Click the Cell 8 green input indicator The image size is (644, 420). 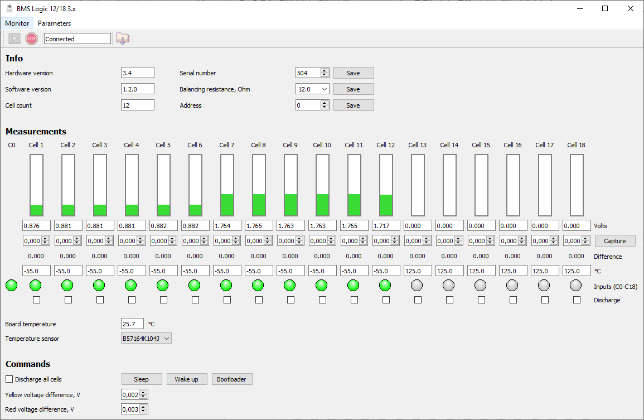point(258,285)
